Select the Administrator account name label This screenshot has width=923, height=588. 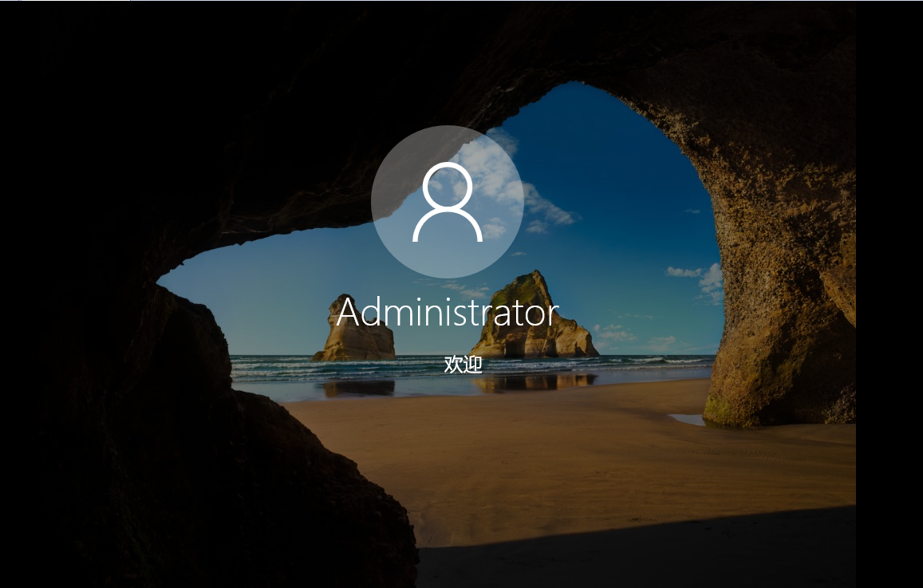[x=447, y=313]
